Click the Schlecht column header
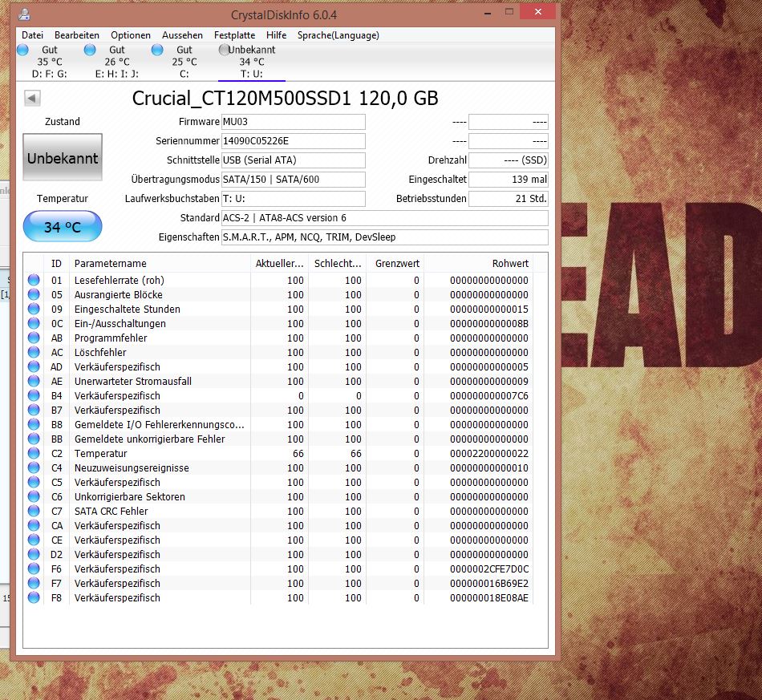762x700 pixels. [x=338, y=263]
